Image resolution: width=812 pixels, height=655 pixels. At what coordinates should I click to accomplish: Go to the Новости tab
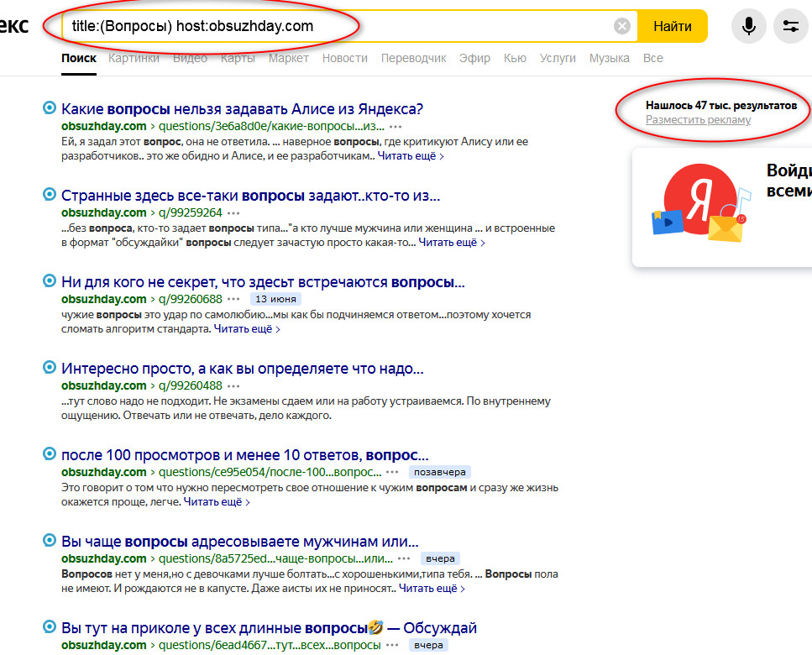345,58
